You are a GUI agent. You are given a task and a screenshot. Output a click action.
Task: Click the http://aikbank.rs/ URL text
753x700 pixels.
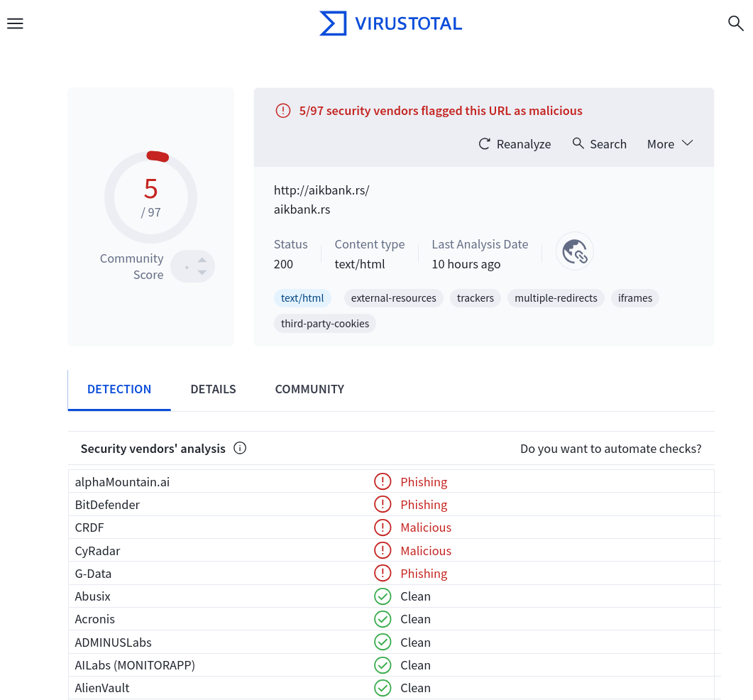321,190
